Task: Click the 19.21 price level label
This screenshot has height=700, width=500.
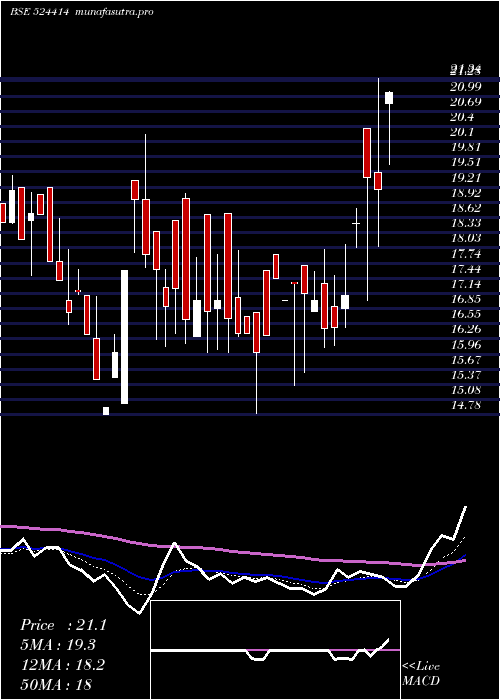Action: pyautogui.click(x=466, y=178)
